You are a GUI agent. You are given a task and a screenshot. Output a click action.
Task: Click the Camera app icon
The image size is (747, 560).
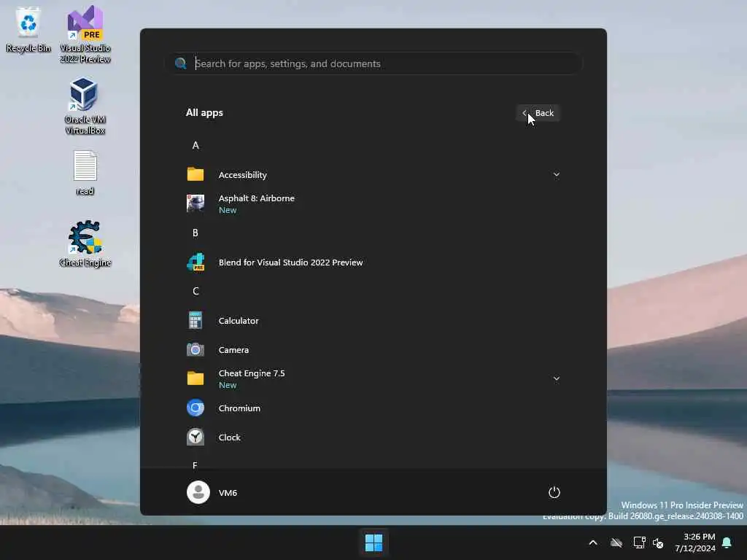(196, 349)
